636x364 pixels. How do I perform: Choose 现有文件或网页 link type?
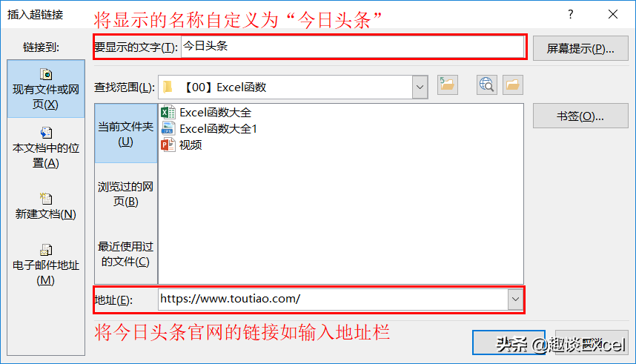tap(46, 89)
